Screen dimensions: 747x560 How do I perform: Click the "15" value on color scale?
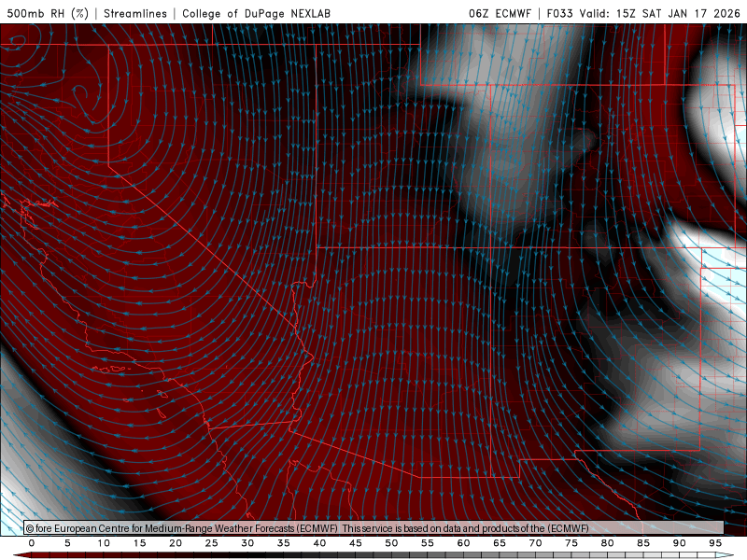pos(139,543)
